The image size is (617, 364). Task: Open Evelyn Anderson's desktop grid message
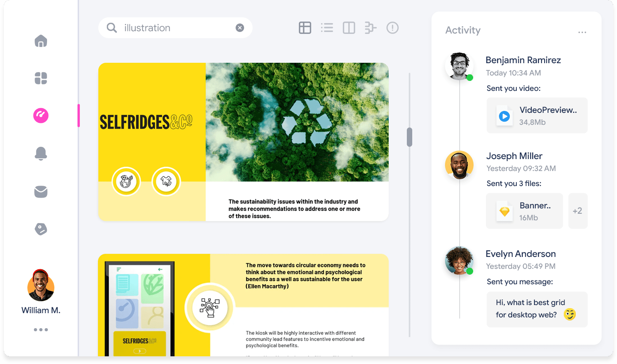(x=537, y=309)
